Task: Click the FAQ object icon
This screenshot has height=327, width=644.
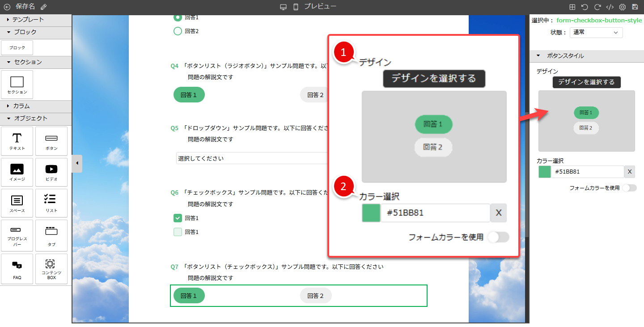Action: tap(17, 268)
